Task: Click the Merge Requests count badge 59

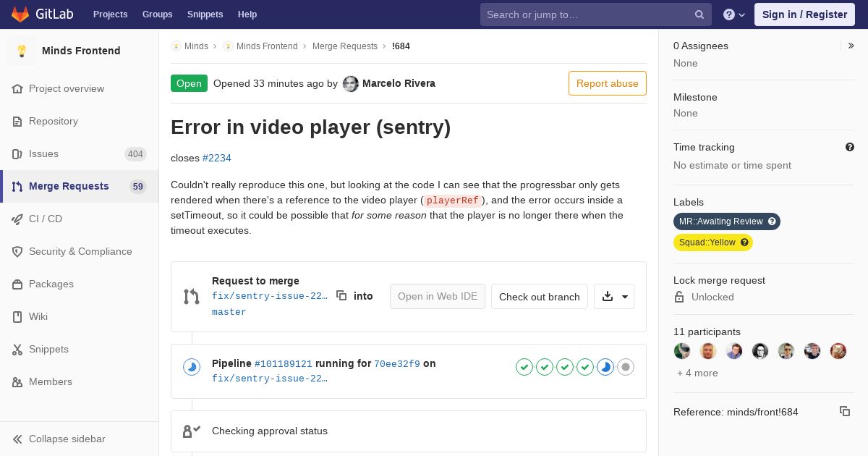Action: (x=138, y=186)
